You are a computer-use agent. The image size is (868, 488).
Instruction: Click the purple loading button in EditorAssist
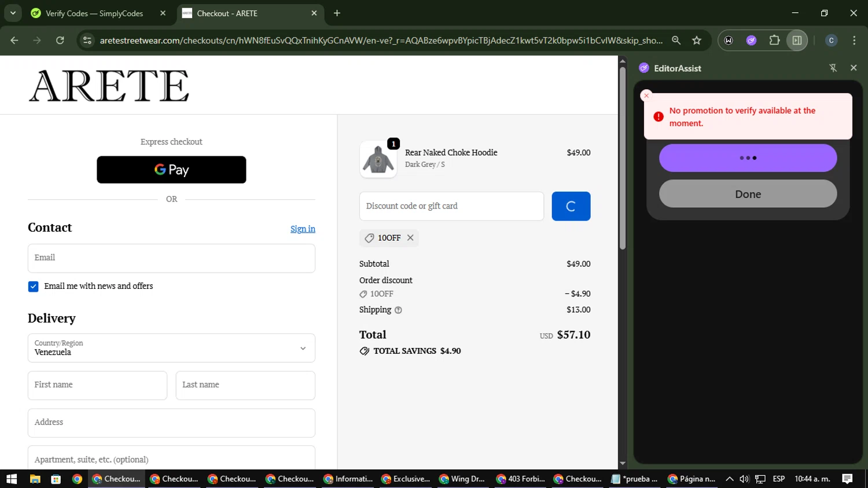click(x=748, y=158)
